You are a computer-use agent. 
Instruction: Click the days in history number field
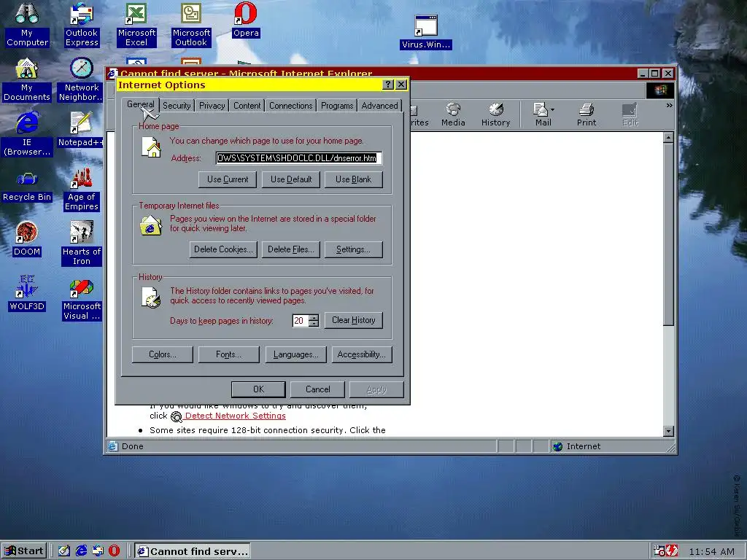click(x=301, y=321)
